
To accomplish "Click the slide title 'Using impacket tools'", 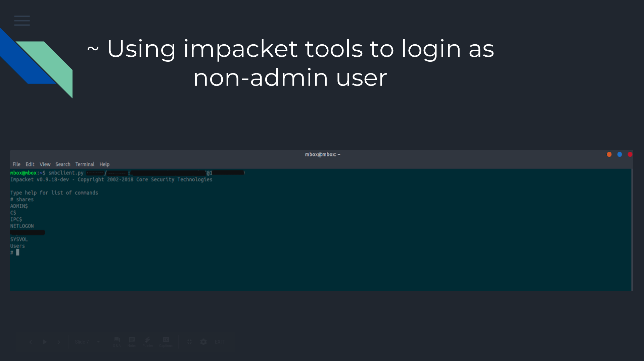I will [235, 49].
